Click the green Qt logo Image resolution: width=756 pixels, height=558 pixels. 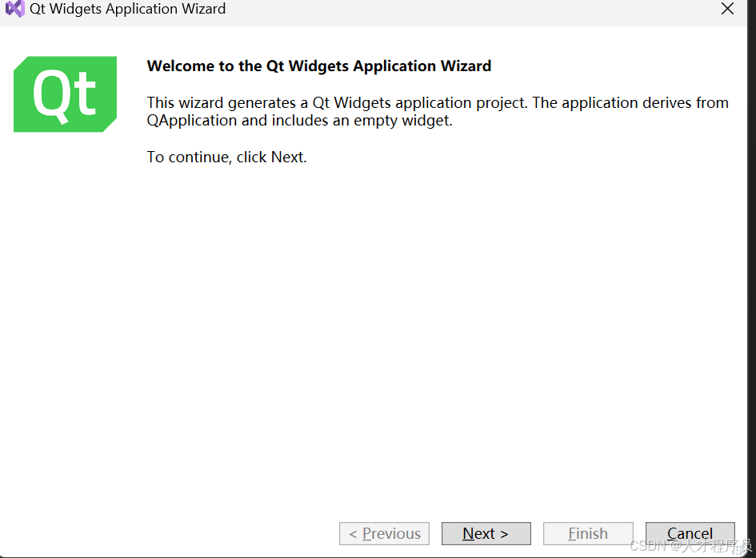[65, 94]
